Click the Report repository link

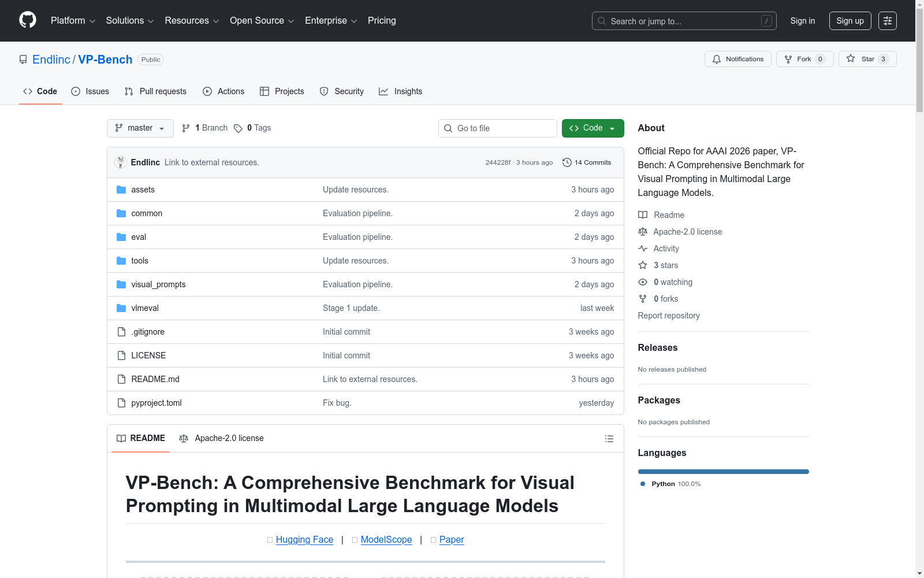click(669, 316)
